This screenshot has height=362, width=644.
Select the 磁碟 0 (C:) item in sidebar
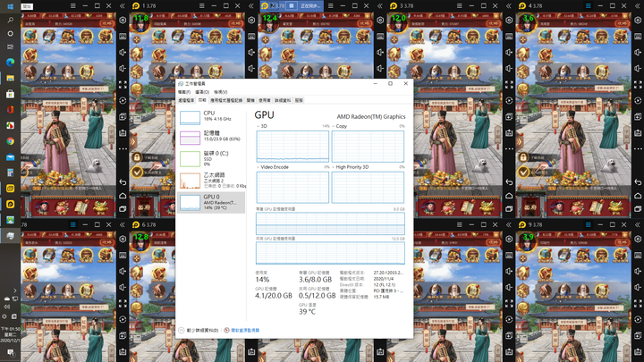tap(211, 158)
